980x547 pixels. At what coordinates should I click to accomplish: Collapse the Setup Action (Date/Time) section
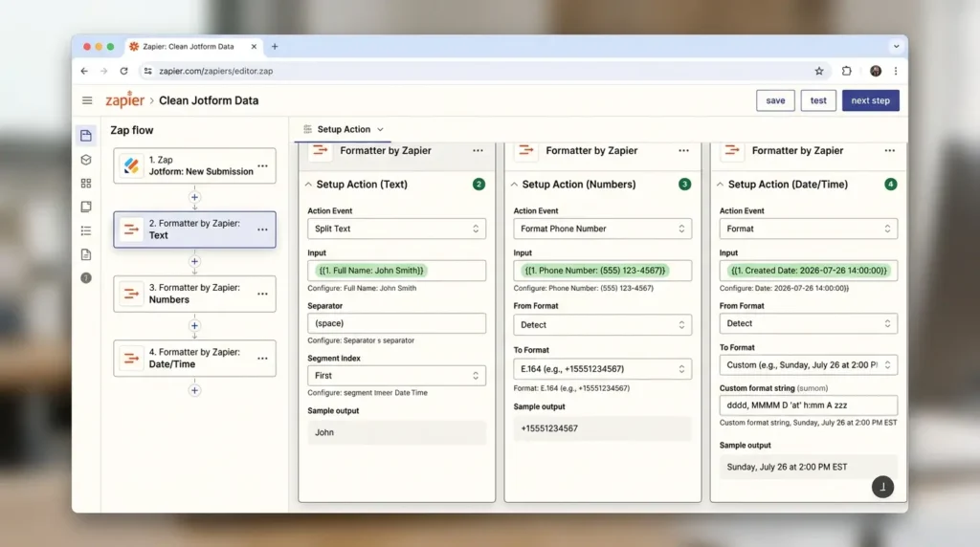720,185
